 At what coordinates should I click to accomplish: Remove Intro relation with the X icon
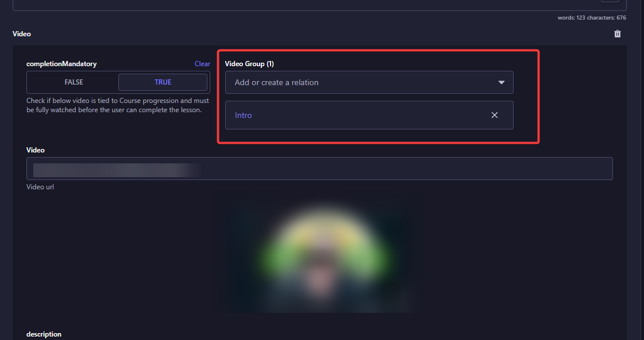(x=495, y=115)
